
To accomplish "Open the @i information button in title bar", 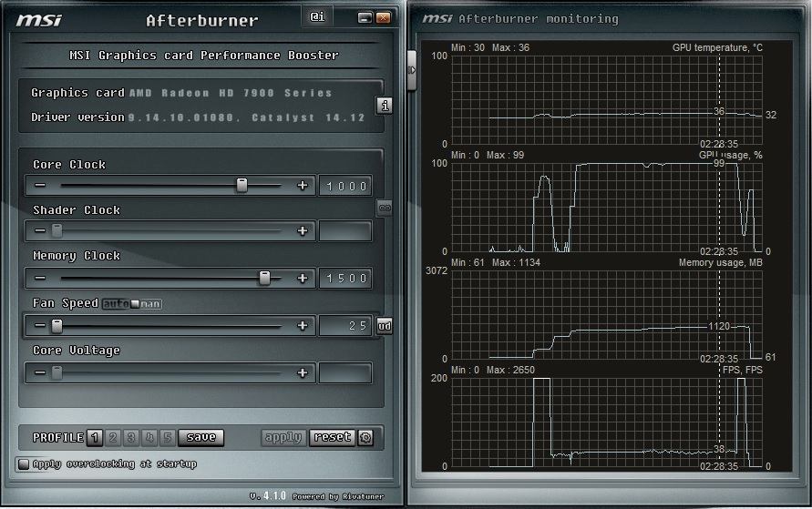I will pyautogui.click(x=317, y=17).
